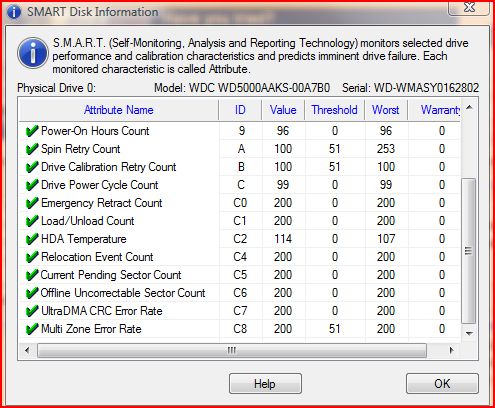Select the Power-On Hours Count row
This screenshot has height=408, width=495.
pos(240,131)
